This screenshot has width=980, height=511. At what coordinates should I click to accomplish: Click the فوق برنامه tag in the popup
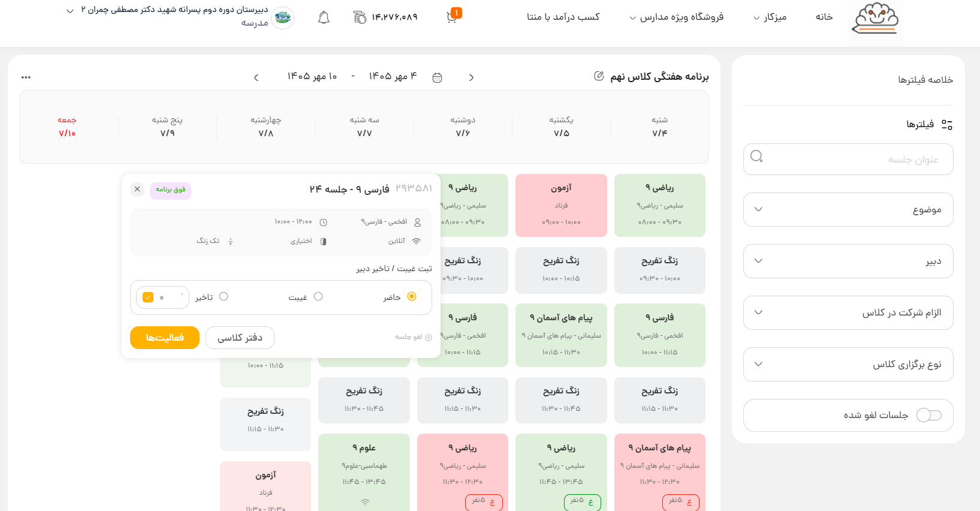171,190
